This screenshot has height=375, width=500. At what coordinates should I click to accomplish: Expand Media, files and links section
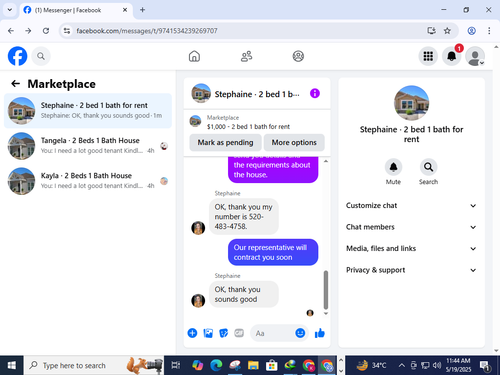(x=411, y=249)
